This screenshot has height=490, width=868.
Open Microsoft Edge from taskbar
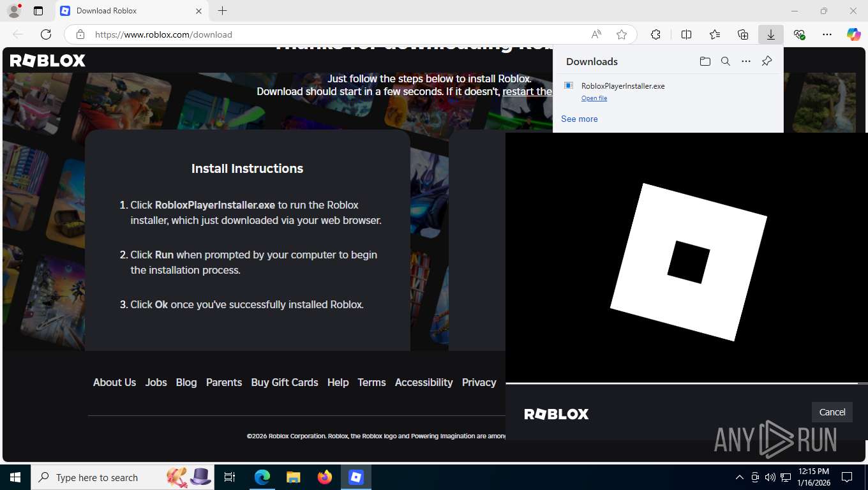click(x=262, y=477)
